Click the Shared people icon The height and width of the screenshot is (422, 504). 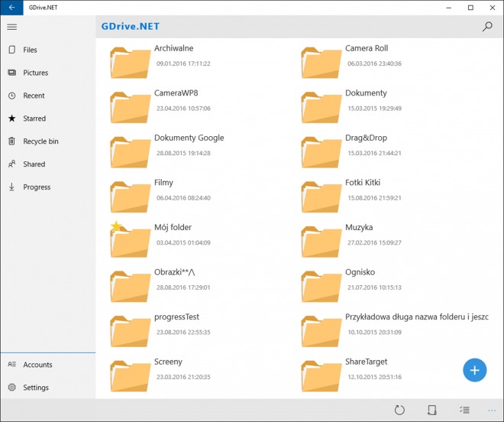[x=12, y=164]
